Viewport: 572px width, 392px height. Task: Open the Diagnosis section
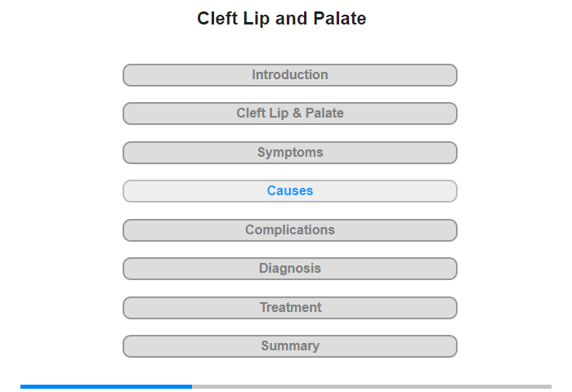[x=290, y=269]
